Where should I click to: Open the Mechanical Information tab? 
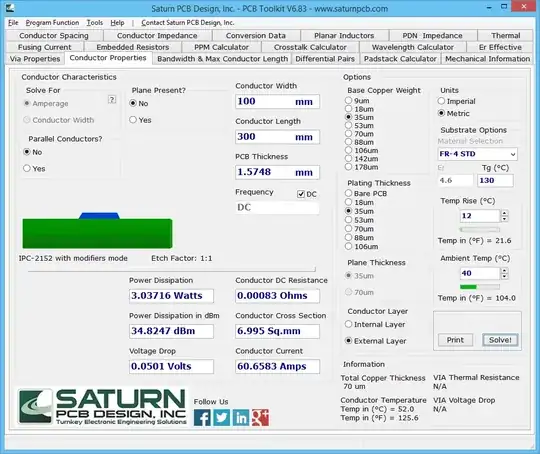point(487,59)
